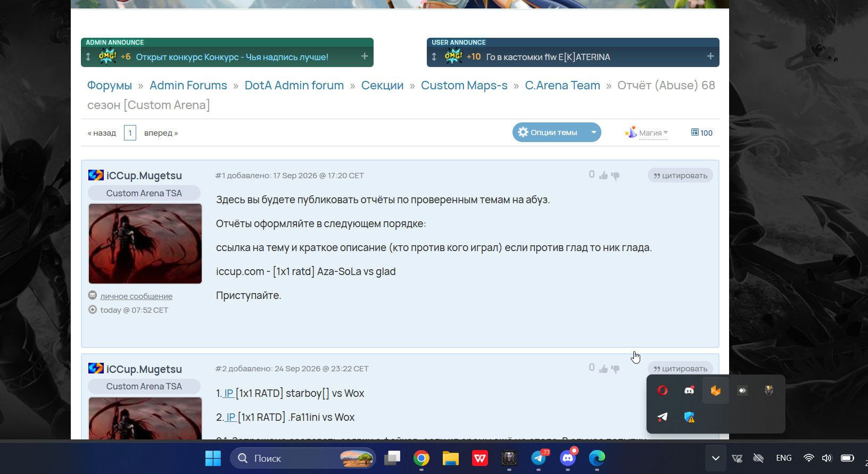
Task: Click iCCup.Mugetsu avatar in first post
Action: pos(145,244)
